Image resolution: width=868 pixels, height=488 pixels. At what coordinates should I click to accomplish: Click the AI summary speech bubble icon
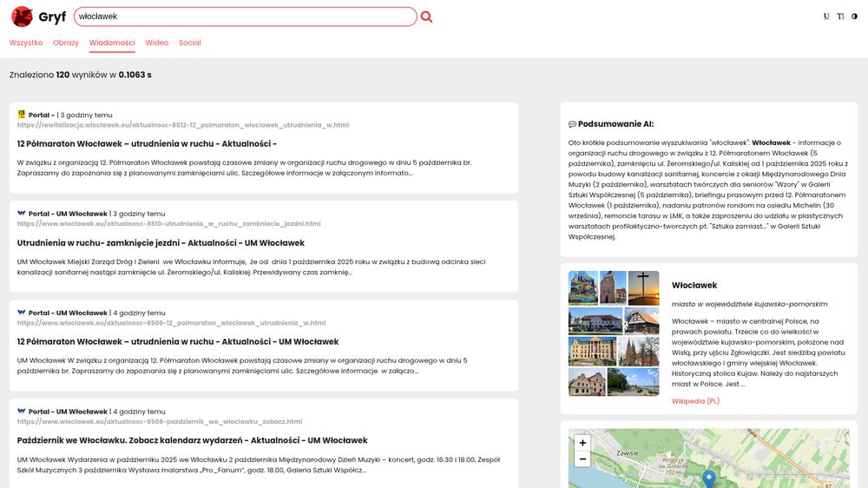pos(572,124)
